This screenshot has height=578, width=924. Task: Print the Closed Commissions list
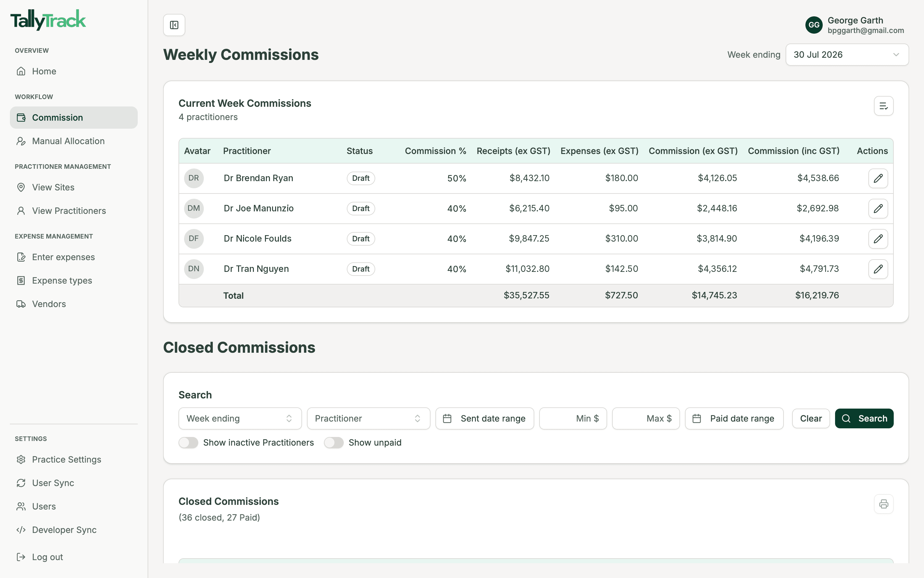(x=884, y=504)
